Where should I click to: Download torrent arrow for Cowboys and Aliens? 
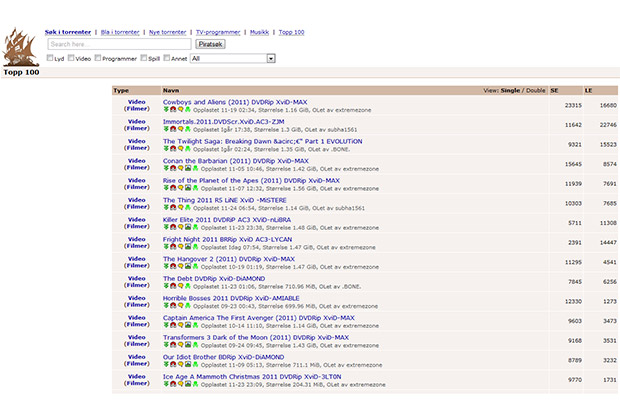click(x=166, y=109)
